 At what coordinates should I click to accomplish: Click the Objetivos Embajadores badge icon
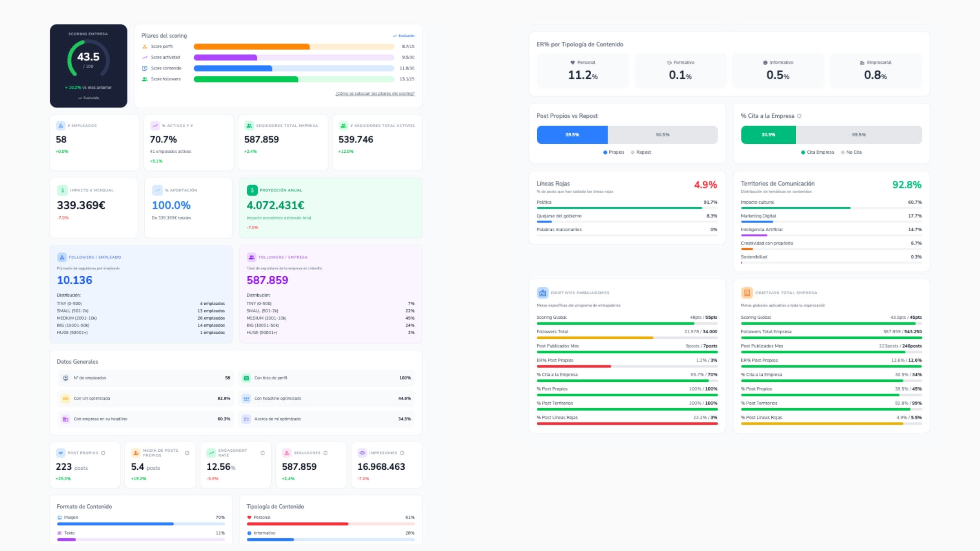pyautogui.click(x=542, y=293)
